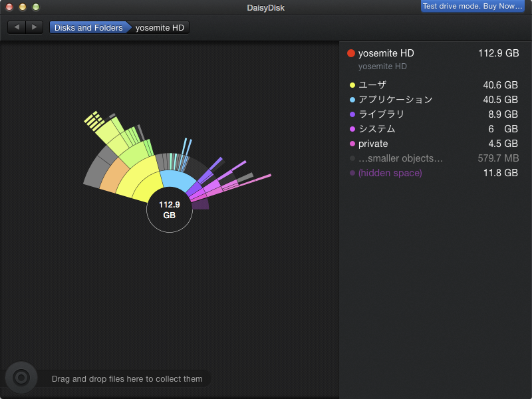532x399 pixels.
Task: Click the dark purple hidden space segment
Action: [x=201, y=204]
